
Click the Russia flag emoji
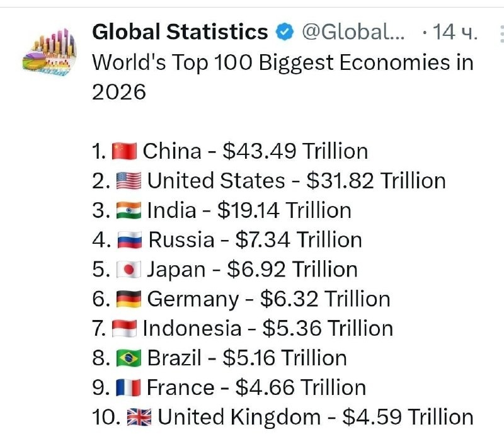click(x=129, y=240)
